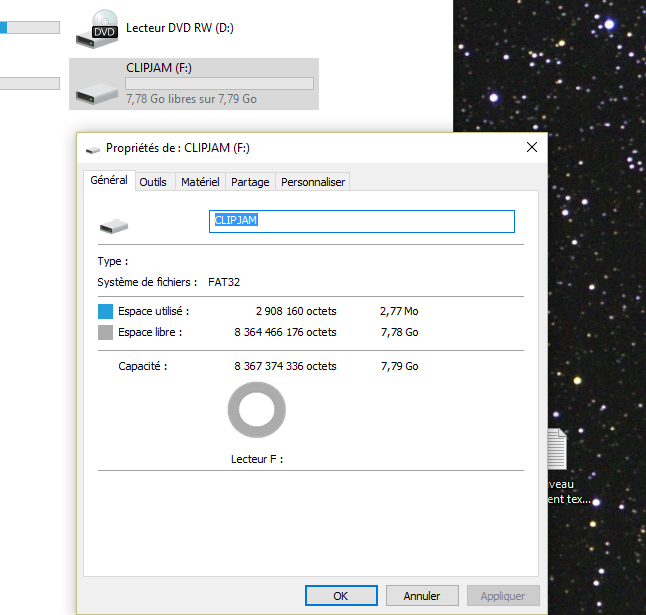Click the "FAT32" file system value
Viewport: 646px width, 615px height.
point(224,282)
